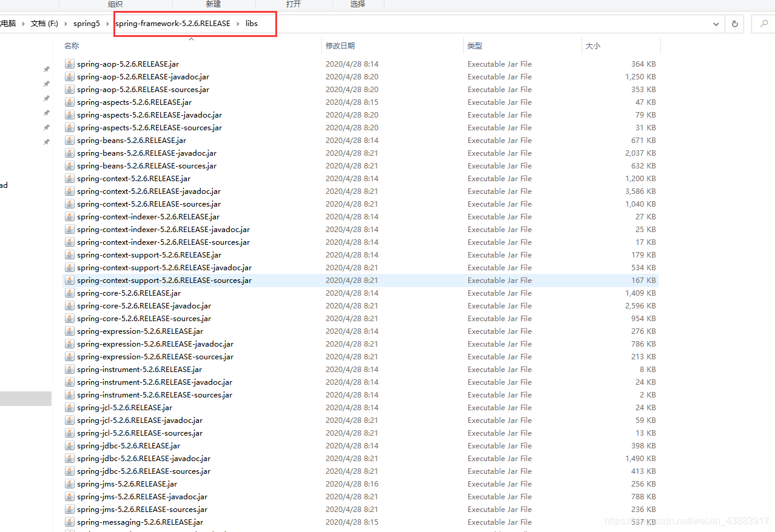Open the 选择 ribbon group
The image size is (775, 532).
[x=358, y=4]
